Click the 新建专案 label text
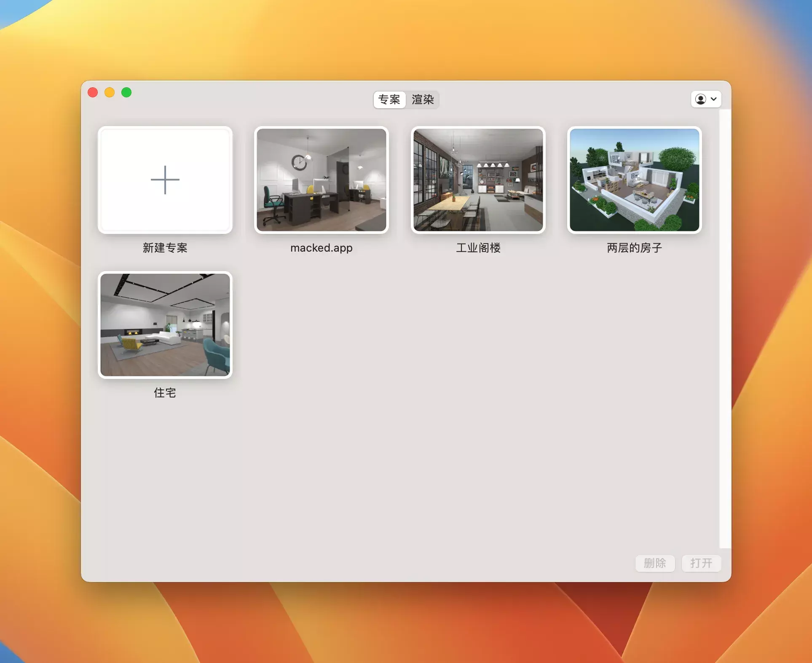The image size is (812, 663). 165,248
